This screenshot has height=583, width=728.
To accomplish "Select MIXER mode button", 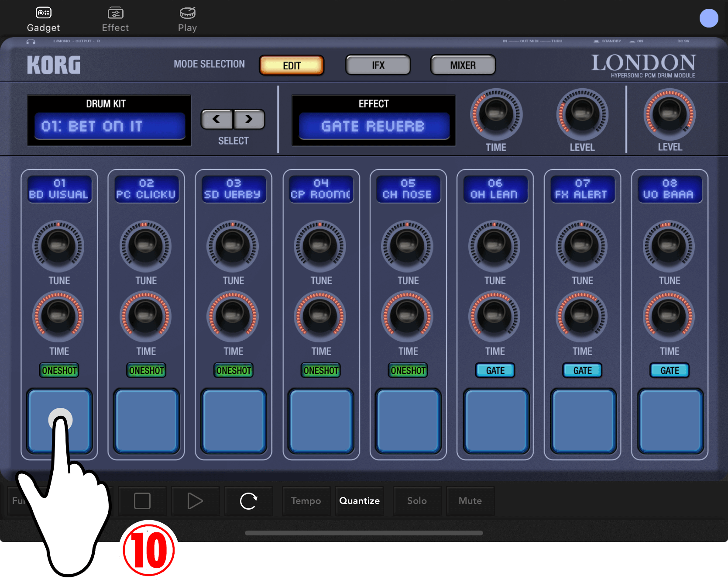I will pyautogui.click(x=463, y=66).
